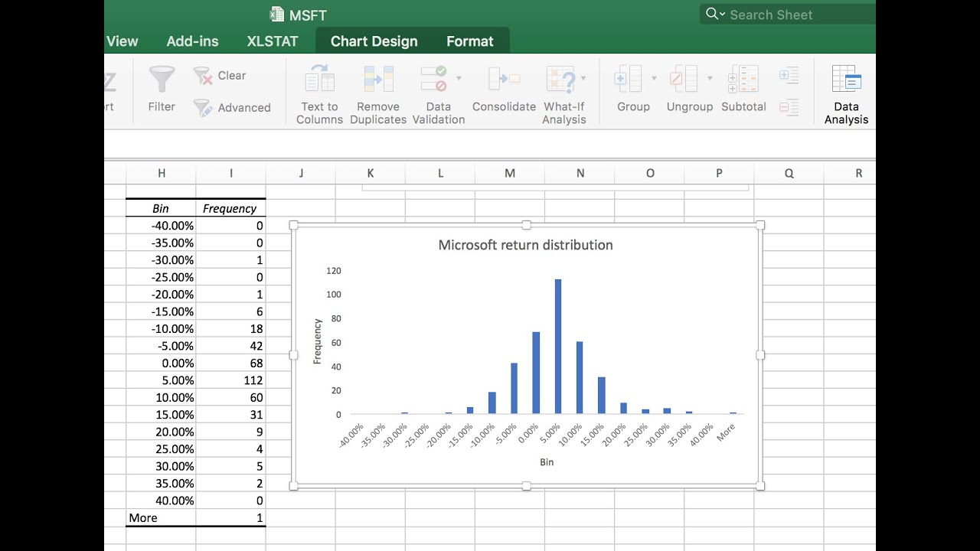The width and height of the screenshot is (980, 551).
Task: Select cell with frequency 68
Action: 230,363
